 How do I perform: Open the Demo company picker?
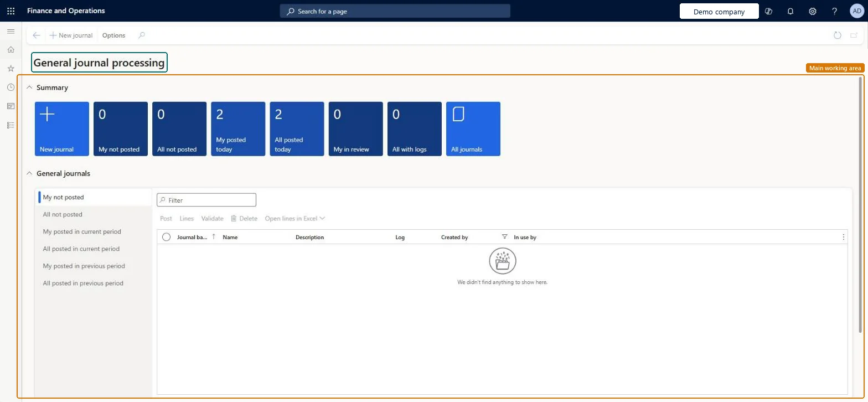click(x=719, y=12)
